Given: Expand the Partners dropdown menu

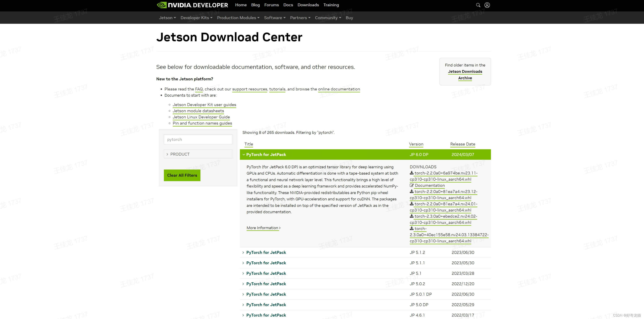Looking at the screenshot, I should coord(300,18).
